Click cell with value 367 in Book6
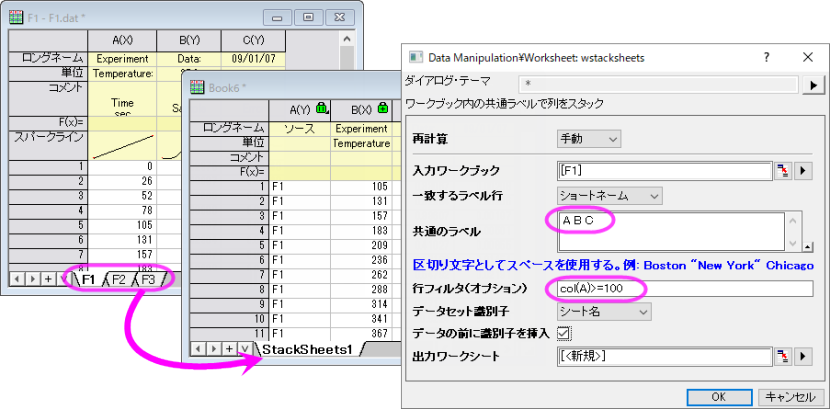This screenshot has height=409, width=830. point(361,334)
